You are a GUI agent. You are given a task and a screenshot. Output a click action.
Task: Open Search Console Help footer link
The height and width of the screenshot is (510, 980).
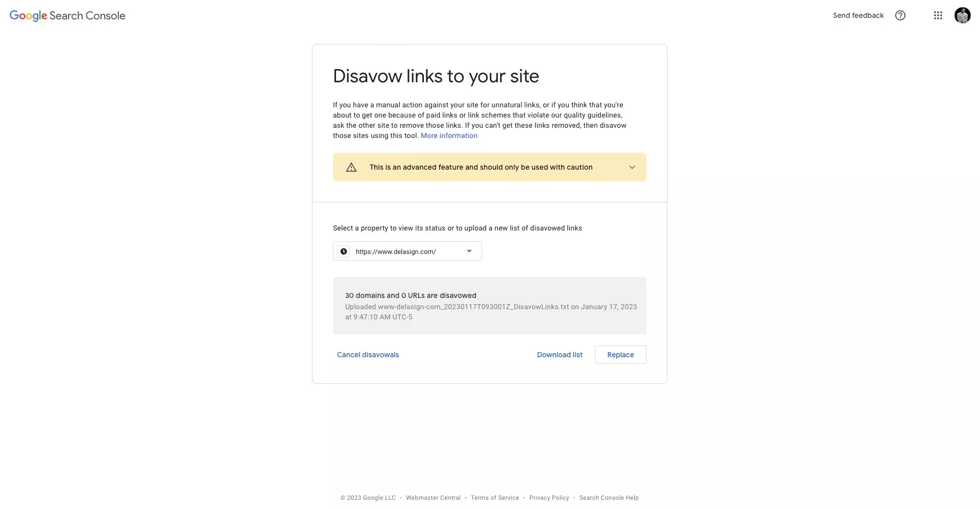click(609, 498)
